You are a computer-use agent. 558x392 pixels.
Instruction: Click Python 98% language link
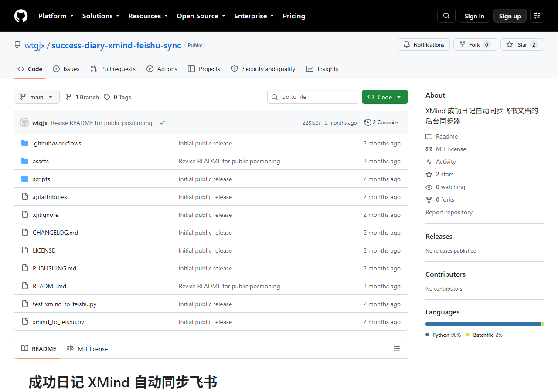[x=443, y=335]
